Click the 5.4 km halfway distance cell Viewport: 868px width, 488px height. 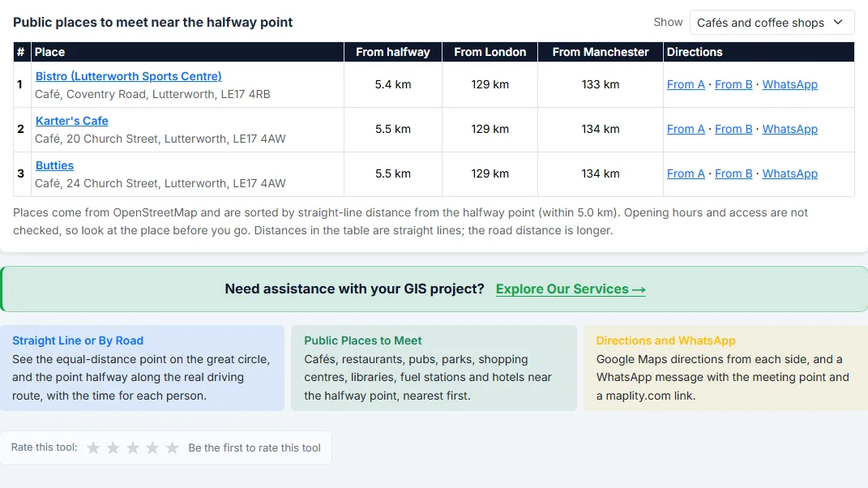pyautogui.click(x=393, y=85)
